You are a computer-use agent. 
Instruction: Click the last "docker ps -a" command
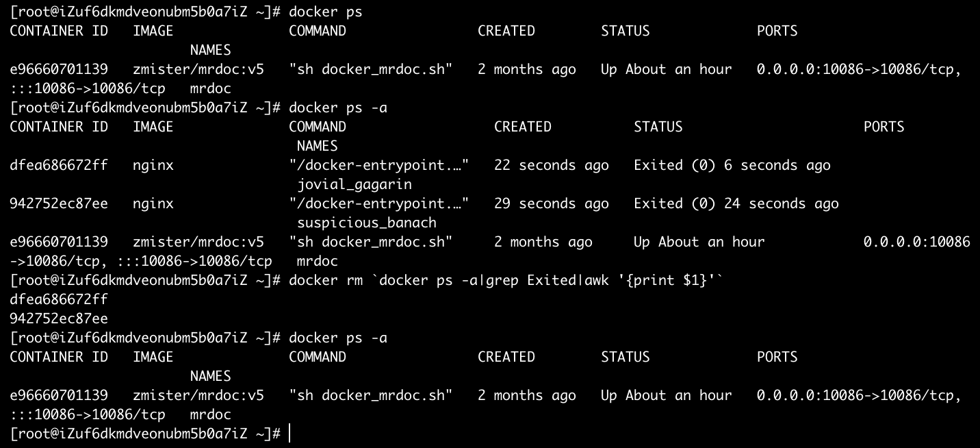[x=337, y=338]
